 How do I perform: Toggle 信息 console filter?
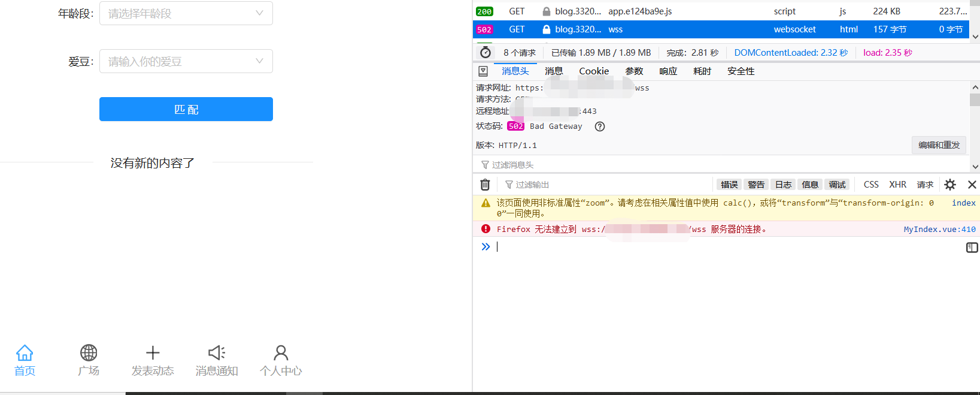(810, 185)
